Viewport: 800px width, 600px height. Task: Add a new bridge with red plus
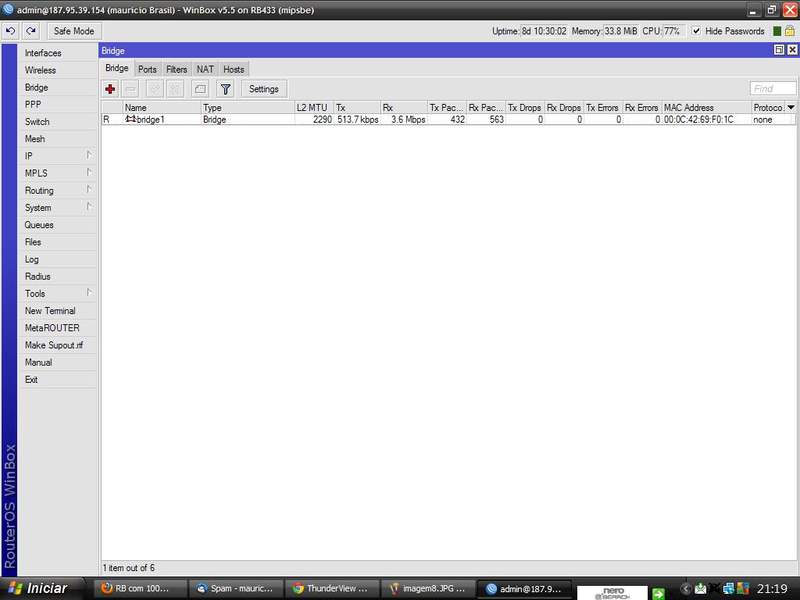(x=110, y=89)
